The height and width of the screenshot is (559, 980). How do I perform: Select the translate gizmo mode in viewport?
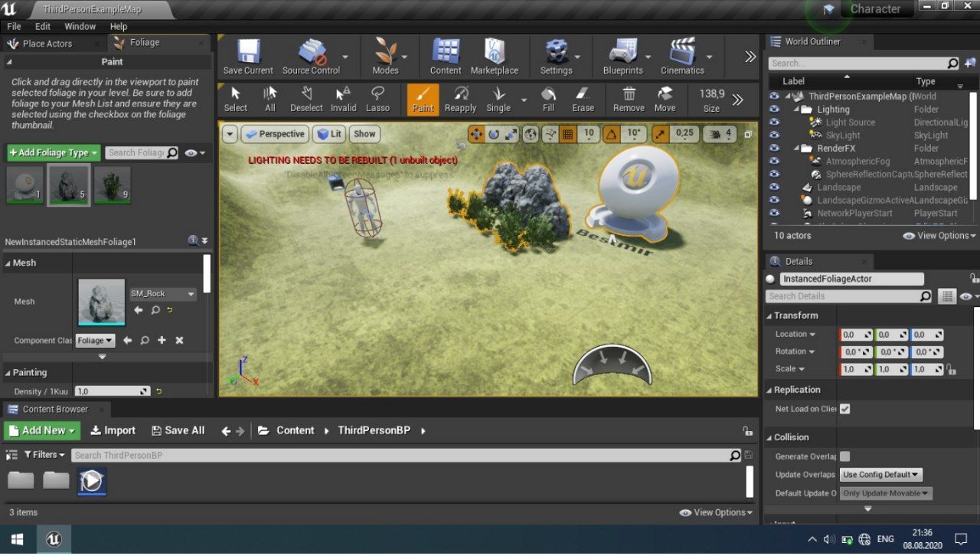pos(476,134)
